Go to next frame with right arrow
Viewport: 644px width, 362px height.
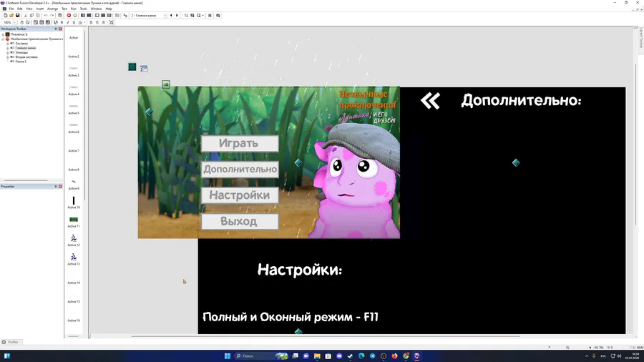(177, 15)
